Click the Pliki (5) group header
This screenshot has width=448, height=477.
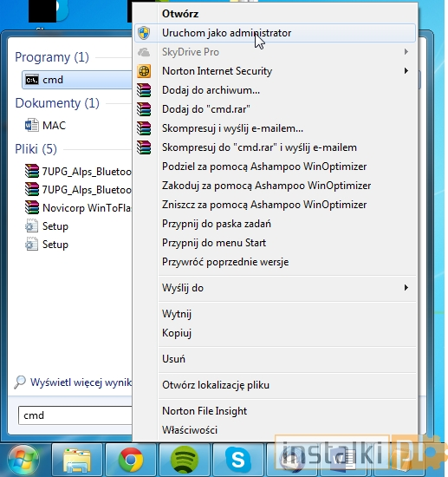tap(36, 149)
